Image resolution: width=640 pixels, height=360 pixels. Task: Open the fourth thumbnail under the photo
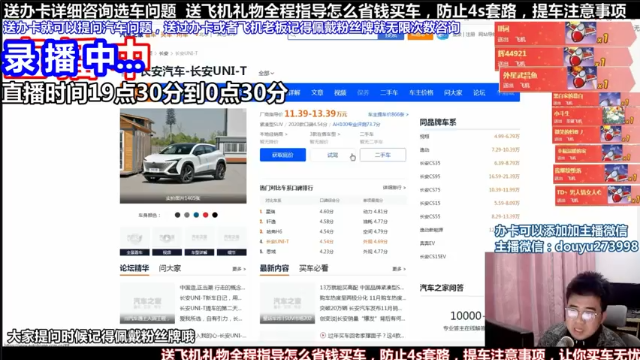click(x=231, y=241)
